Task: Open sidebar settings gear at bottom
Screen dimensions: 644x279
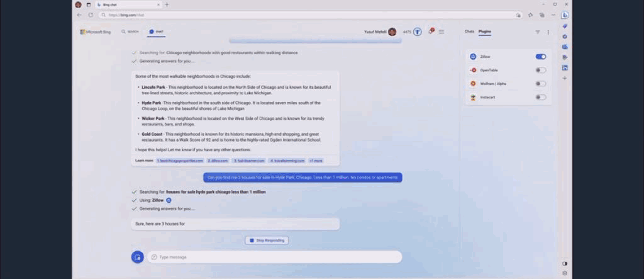Action: pyautogui.click(x=565, y=273)
